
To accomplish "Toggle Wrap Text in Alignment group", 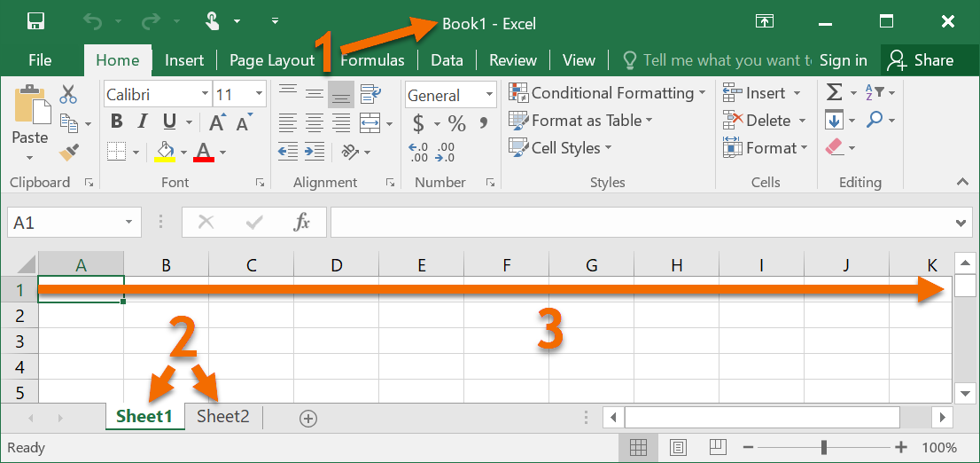I will tap(369, 93).
